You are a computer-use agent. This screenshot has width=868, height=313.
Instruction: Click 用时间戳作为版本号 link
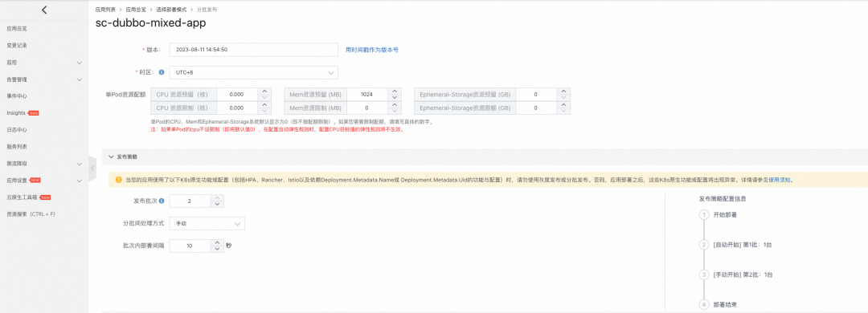coord(371,49)
